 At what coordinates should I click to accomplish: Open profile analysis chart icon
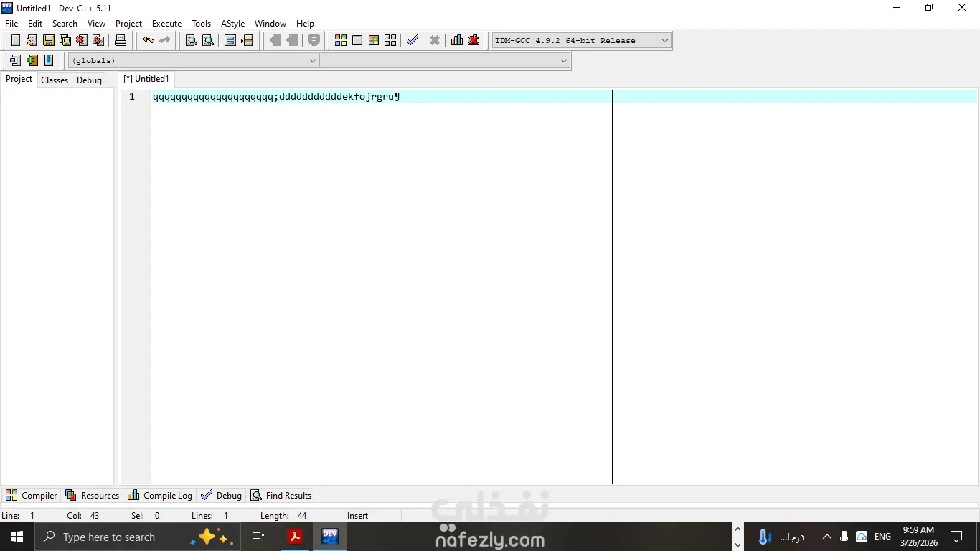[x=457, y=40]
